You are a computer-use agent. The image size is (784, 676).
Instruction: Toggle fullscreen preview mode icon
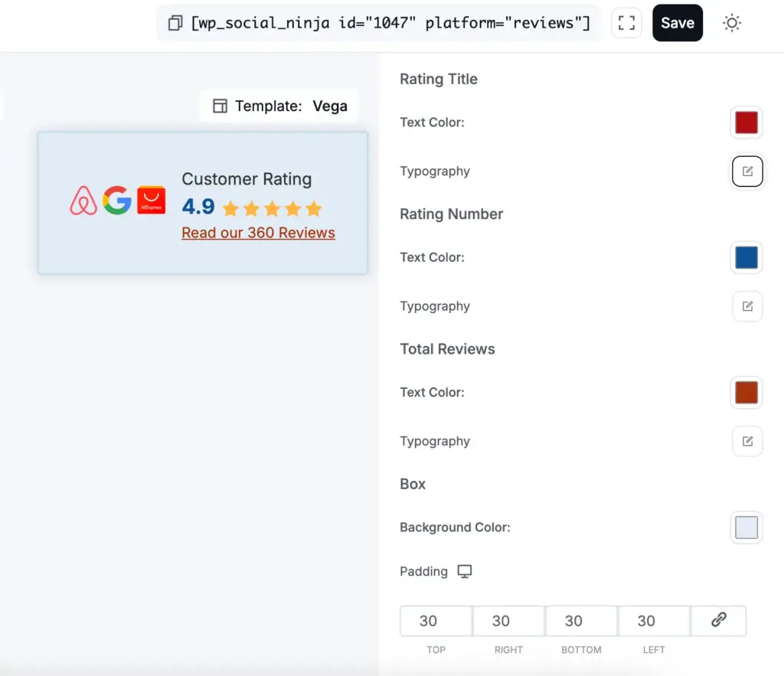coord(626,23)
